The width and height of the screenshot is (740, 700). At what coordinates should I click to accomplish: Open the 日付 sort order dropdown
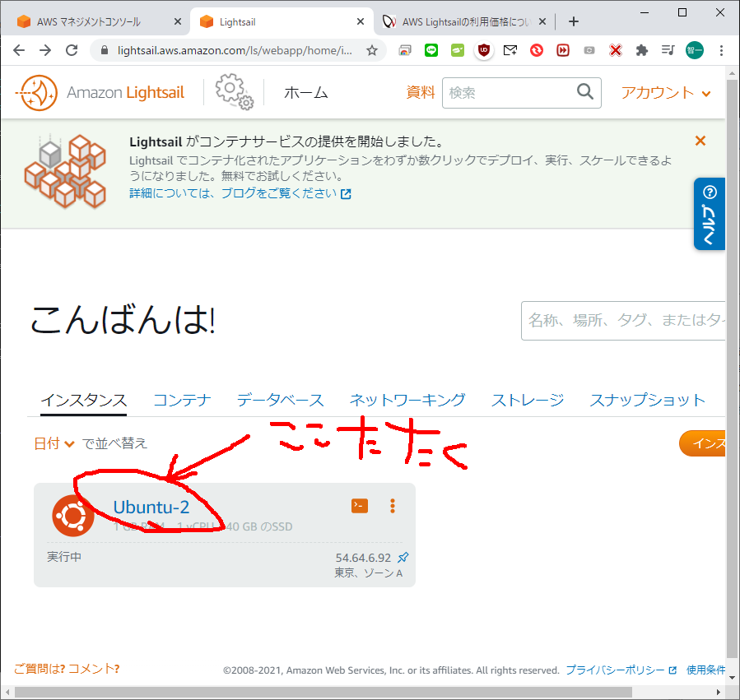pyautogui.click(x=54, y=443)
